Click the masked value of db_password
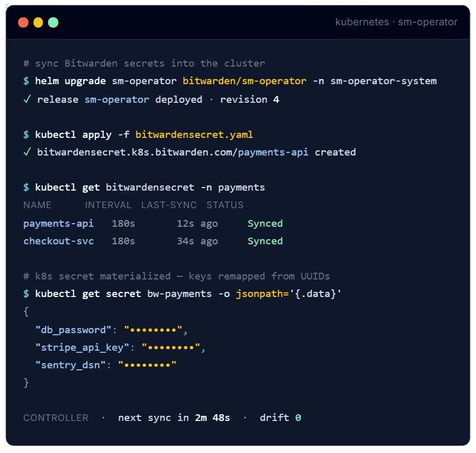476x453 pixels. coord(153,330)
